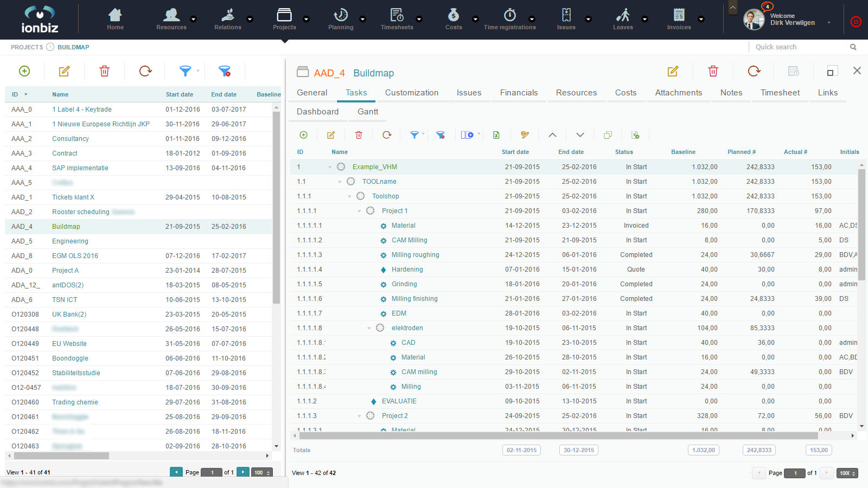Open the tasks filter dropdown arrow

click(423, 134)
